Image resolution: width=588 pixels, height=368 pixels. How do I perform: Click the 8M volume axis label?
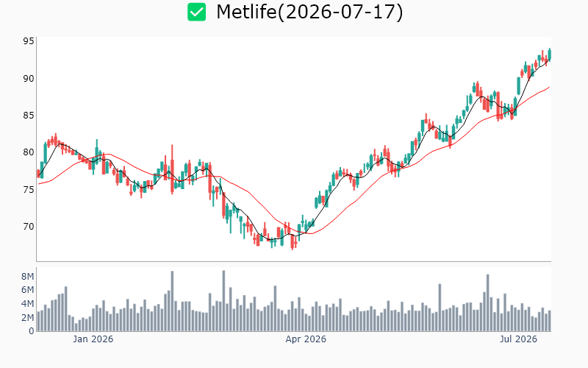point(27,277)
